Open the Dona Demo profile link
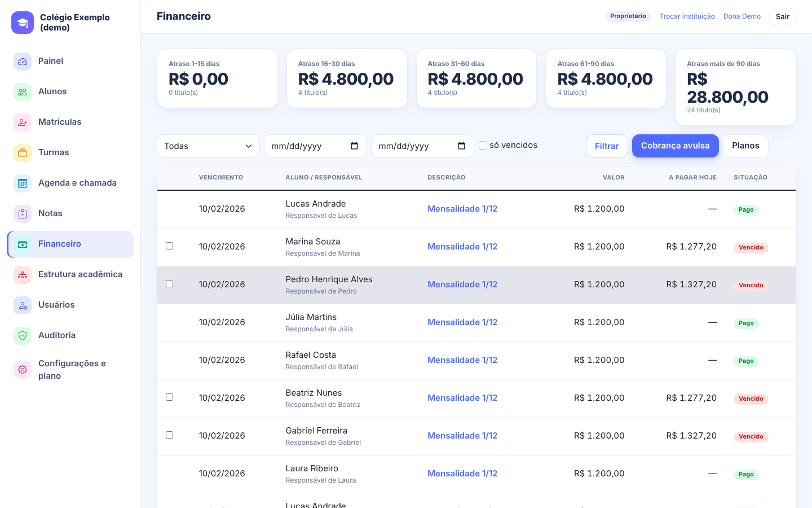Viewport: 812px width, 508px height. [x=742, y=16]
